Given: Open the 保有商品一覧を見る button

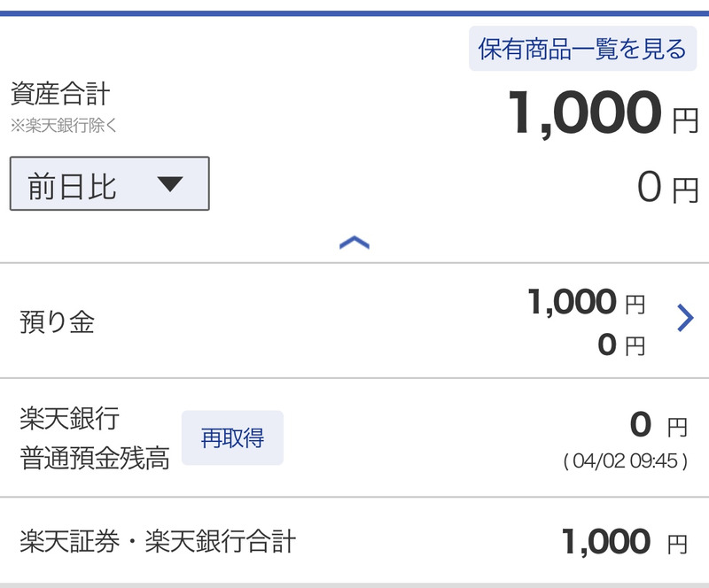Looking at the screenshot, I should (582, 49).
